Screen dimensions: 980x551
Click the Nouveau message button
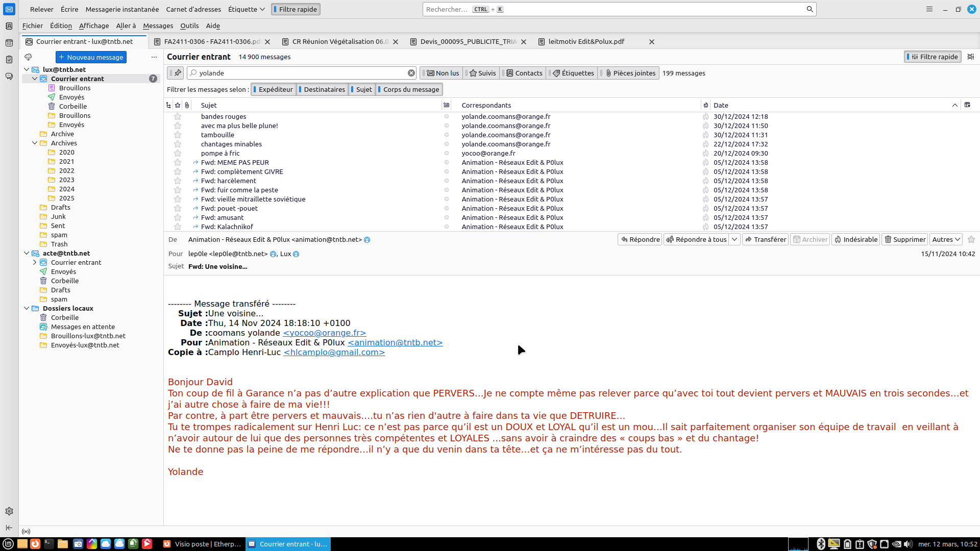pos(91,57)
